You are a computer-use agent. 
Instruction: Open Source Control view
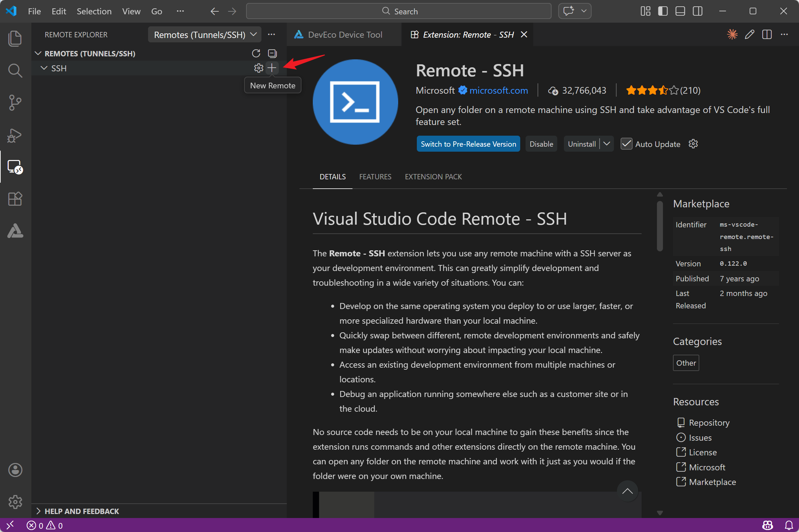[x=15, y=102]
